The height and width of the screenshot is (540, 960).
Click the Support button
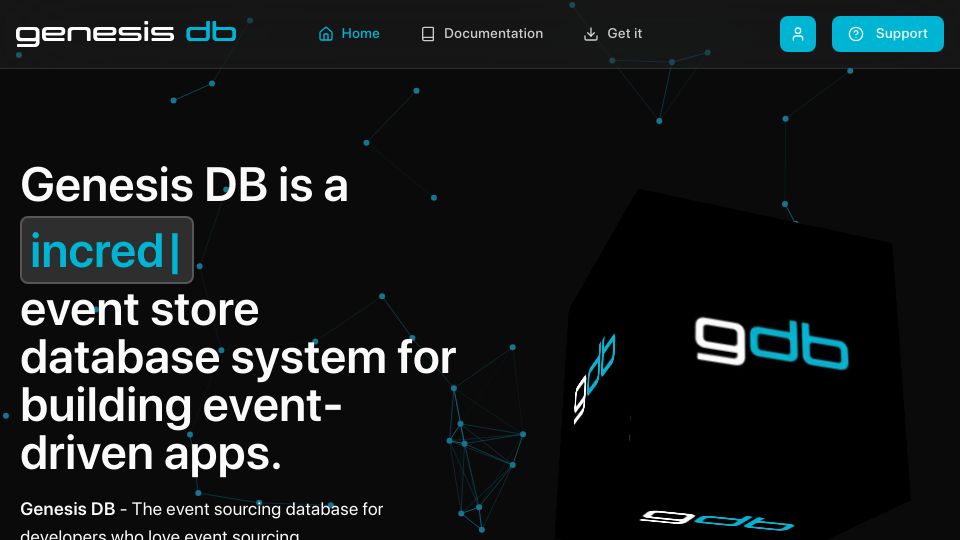[x=887, y=34]
